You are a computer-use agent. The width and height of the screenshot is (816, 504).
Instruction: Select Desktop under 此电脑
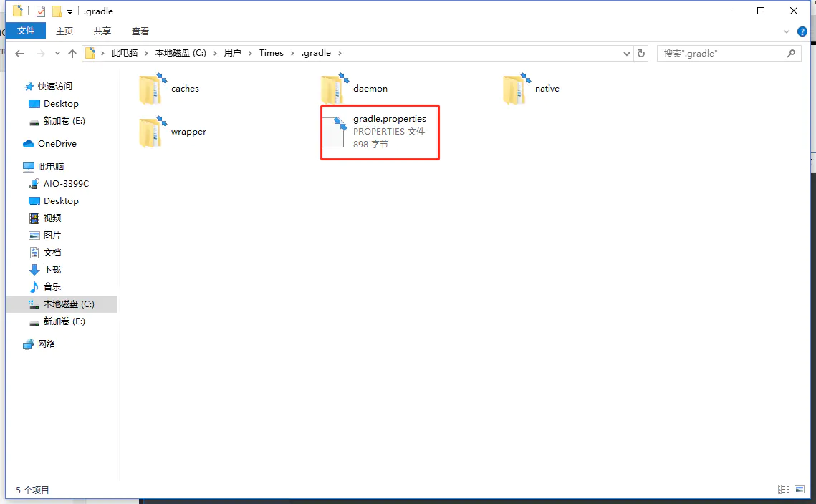click(x=61, y=200)
